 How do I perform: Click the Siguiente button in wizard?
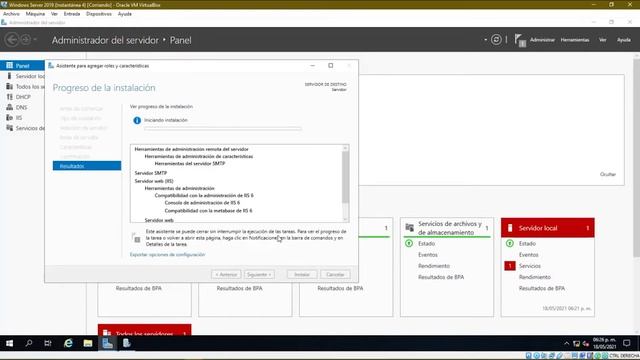point(259,274)
